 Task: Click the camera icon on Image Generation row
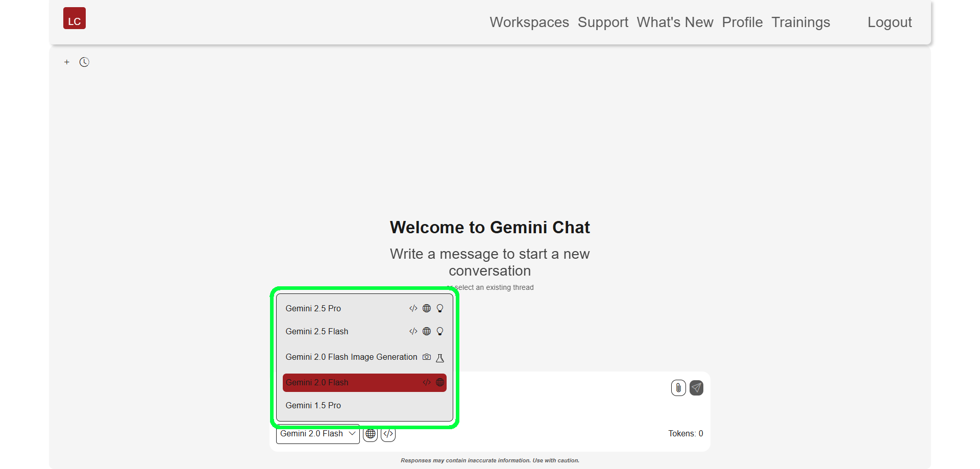point(427,357)
